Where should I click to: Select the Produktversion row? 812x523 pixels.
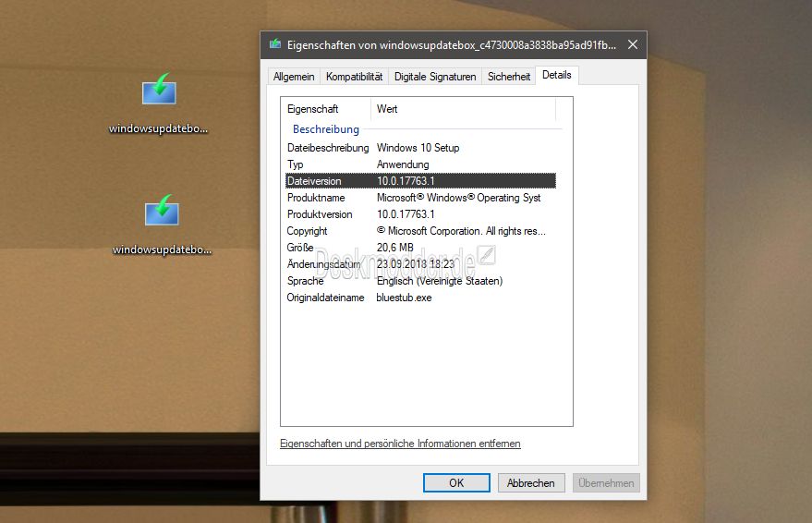[x=420, y=213]
